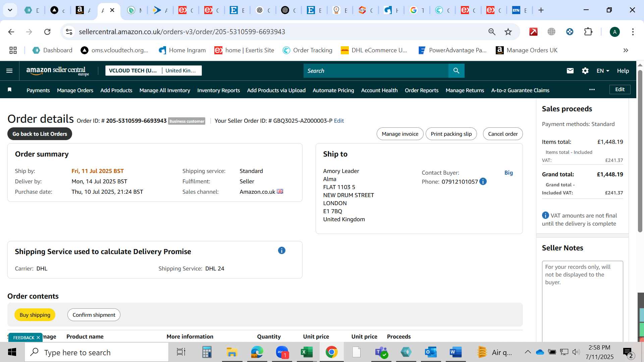
Task: Open Outlook from the taskbar
Action: [430, 352]
